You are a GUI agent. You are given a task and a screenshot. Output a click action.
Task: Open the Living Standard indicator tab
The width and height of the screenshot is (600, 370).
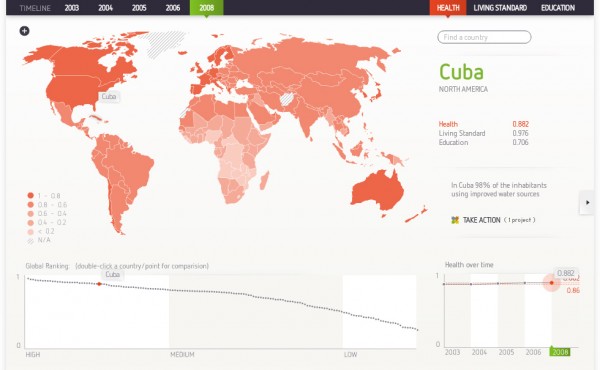pos(500,8)
